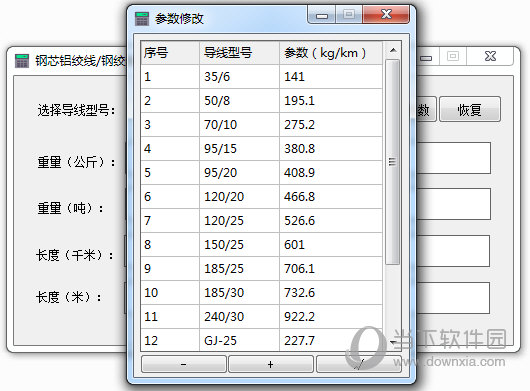The width and height of the screenshot is (530, 391).
Task: Click parameter value 195.1
Action: point(331,101)
